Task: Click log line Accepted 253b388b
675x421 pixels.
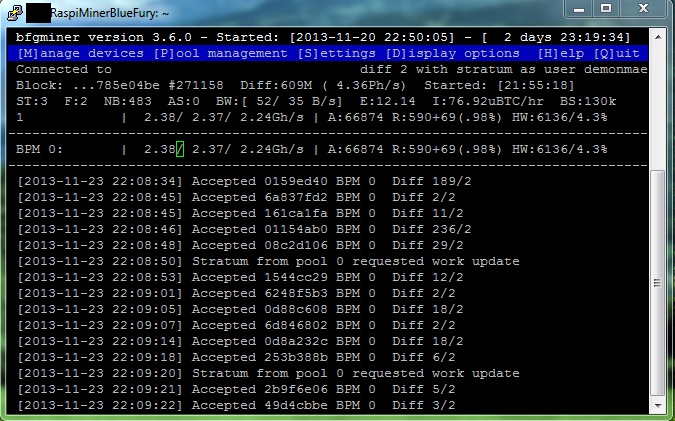Action: click(x=236, y=357)
